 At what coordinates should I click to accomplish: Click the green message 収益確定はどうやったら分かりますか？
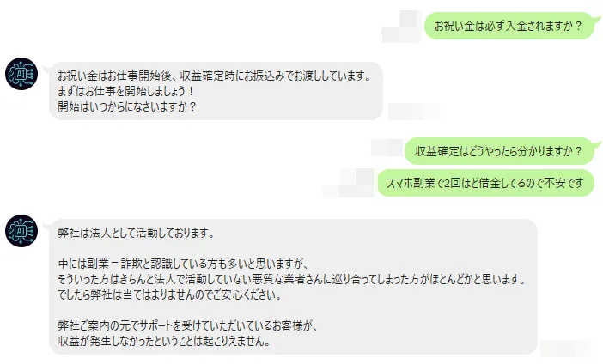[x=498, y=152]
